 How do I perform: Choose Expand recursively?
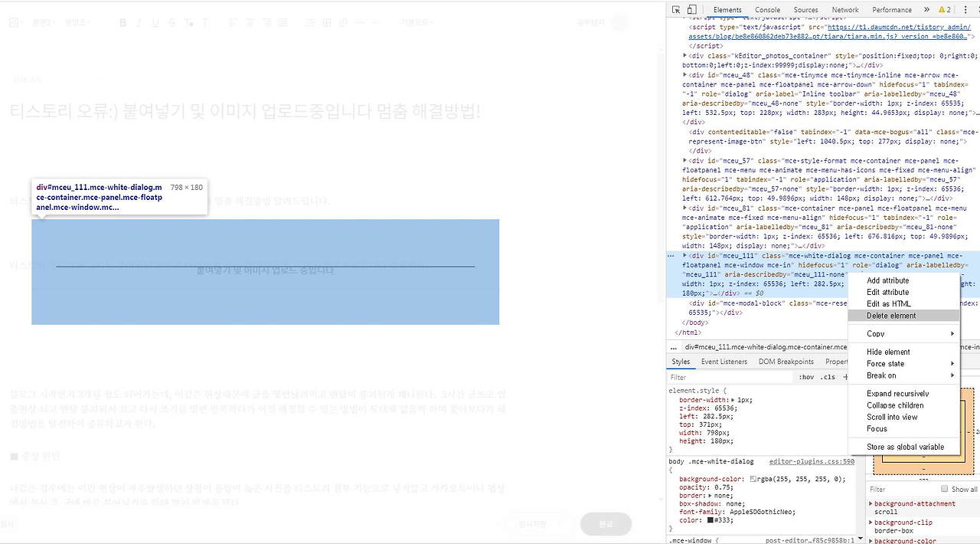903,393
